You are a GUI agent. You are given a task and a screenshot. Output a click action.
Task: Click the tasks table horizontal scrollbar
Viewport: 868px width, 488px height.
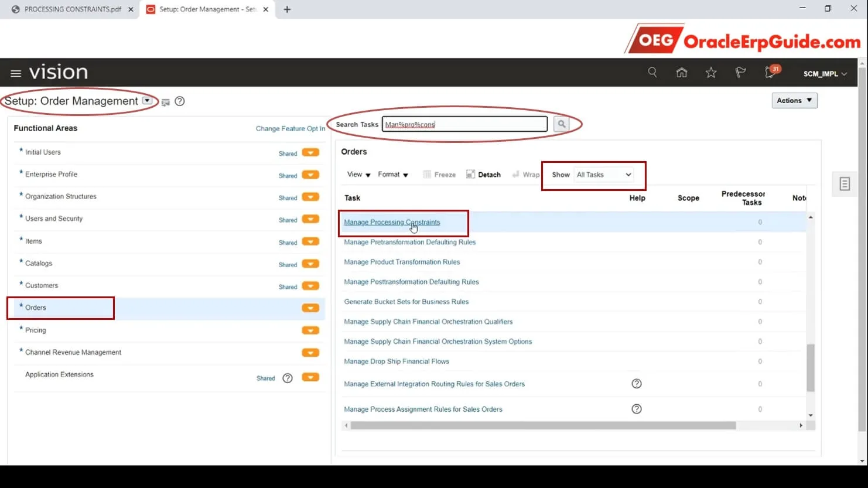(x=543, y=425)
